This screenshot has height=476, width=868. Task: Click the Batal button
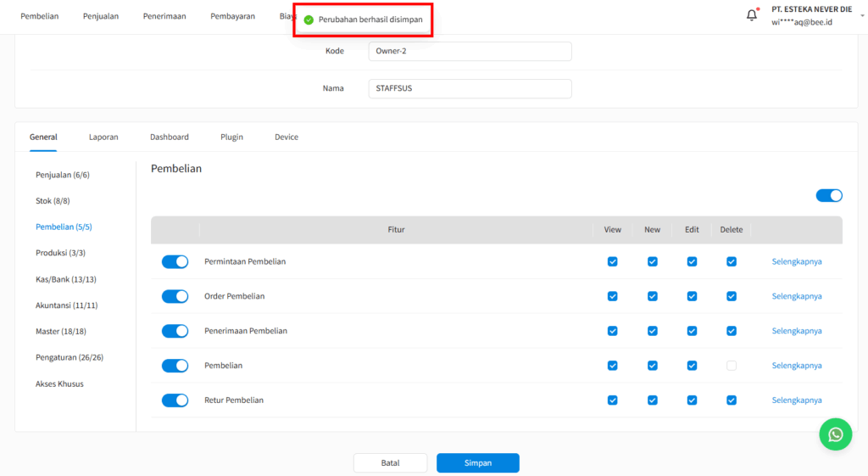(390, 463)
